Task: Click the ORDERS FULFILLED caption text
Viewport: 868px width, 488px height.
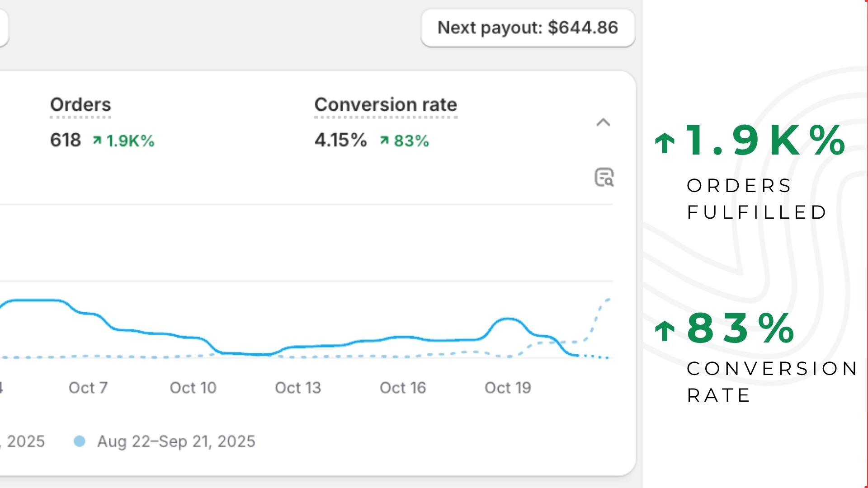Action: (x=756, y=199)
